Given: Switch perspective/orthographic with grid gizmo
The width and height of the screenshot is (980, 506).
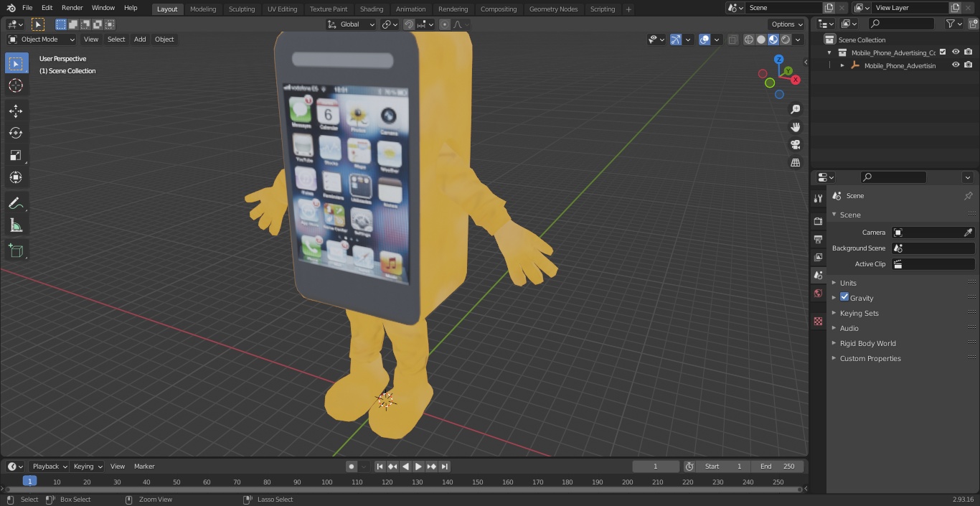Looking at the screenshot, I should 795,163.
